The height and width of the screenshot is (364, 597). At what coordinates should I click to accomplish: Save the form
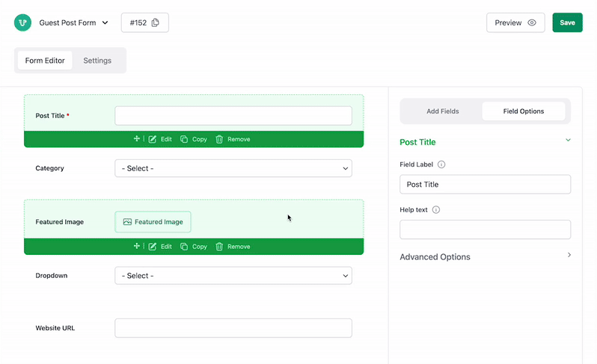(x=567, y=22)
